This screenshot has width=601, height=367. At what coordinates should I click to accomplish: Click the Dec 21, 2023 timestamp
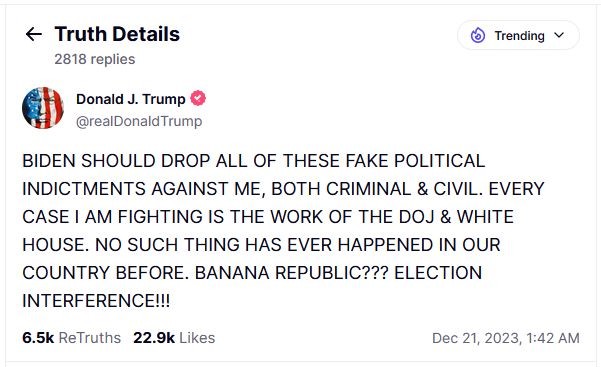[x=477, y=338]
